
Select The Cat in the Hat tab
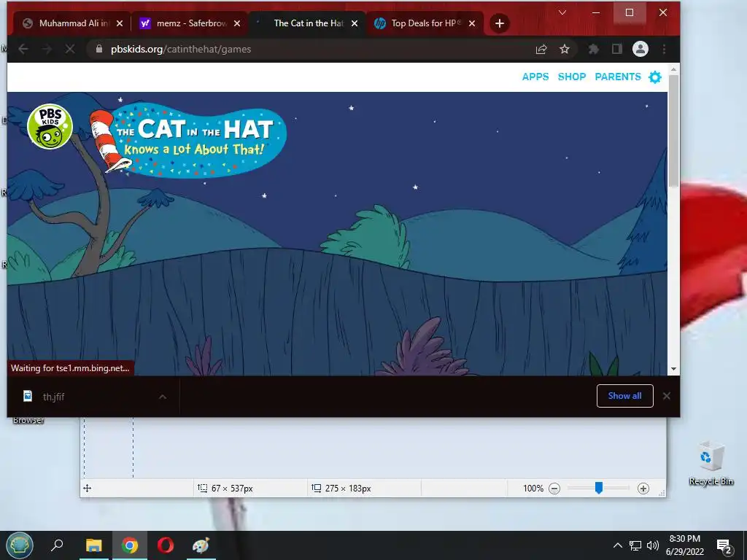pyautogui.click(x=306, y=23)
